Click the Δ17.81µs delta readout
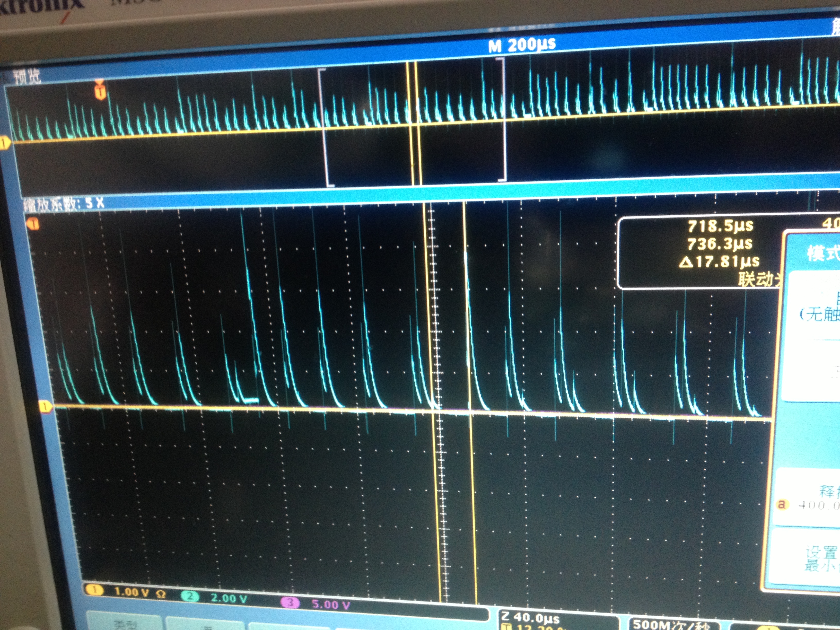The width and height of the screenshot is (840, 630). point(720,262)
